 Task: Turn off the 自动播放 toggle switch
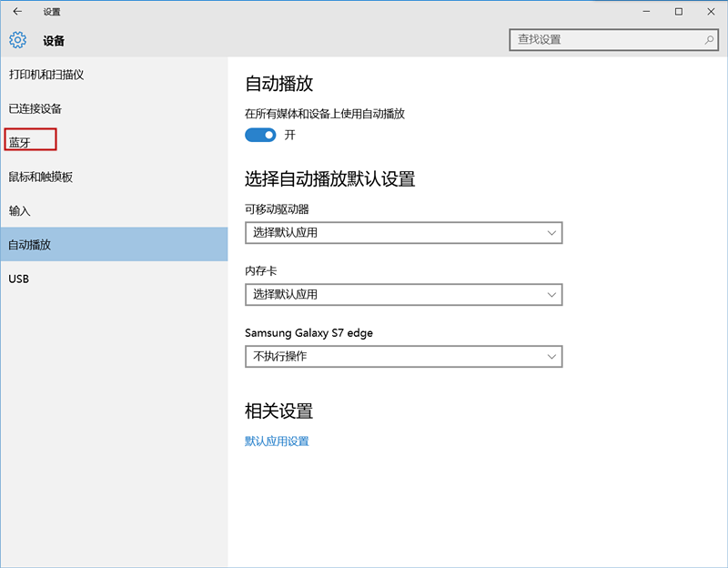(x=260, y=135)
